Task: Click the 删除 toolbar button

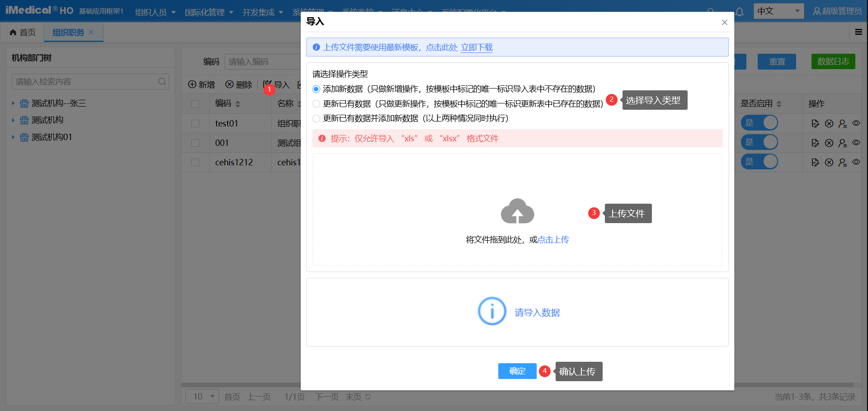Action: (239, 84)
